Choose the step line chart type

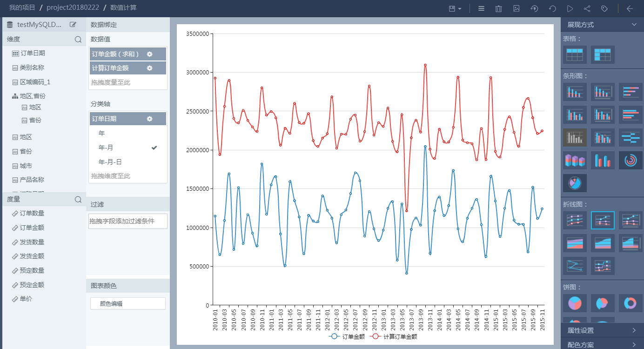[x=603, y=266]
